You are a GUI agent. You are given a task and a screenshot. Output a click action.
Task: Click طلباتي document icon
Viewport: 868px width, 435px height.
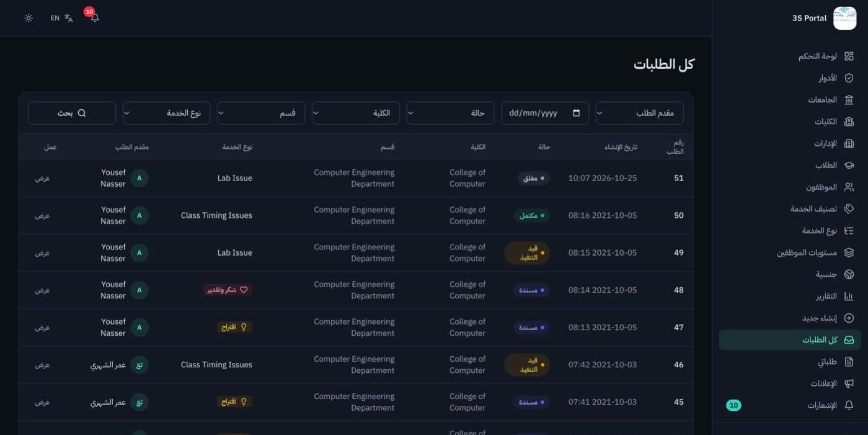click(849, 362)
